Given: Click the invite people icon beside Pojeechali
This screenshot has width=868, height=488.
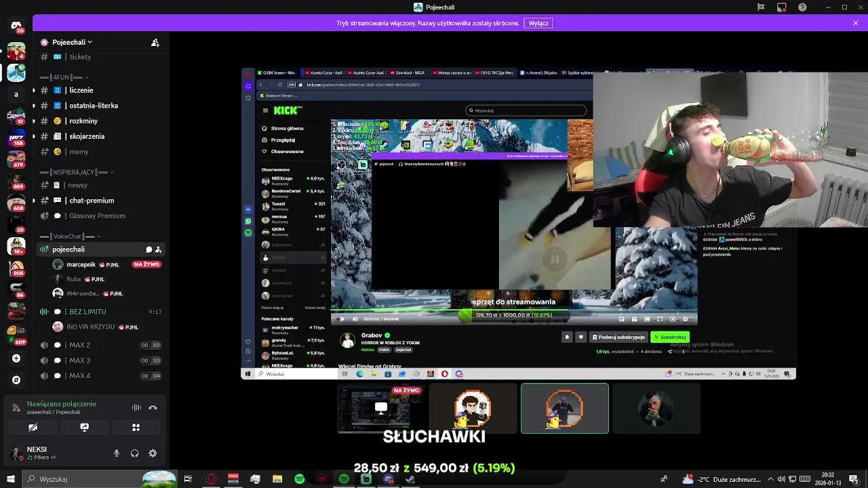Looking at the screenshot, I should click(x=155, y=43).
